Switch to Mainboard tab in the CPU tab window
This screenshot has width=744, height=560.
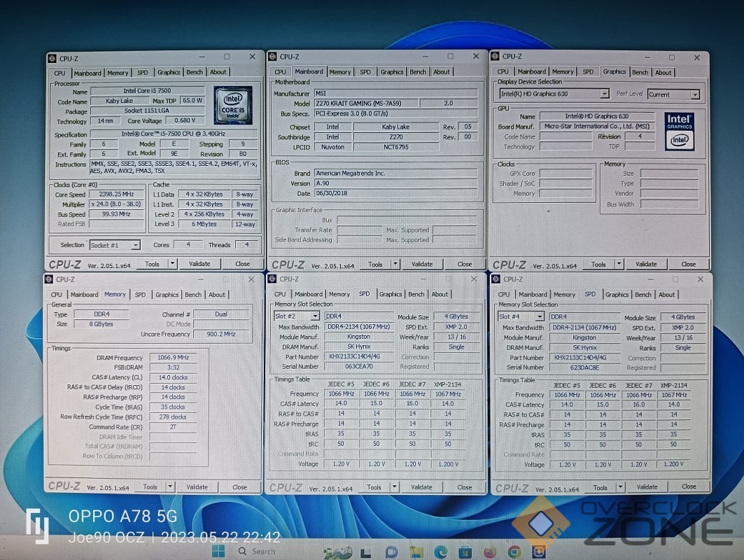click(x=87, y=73)
